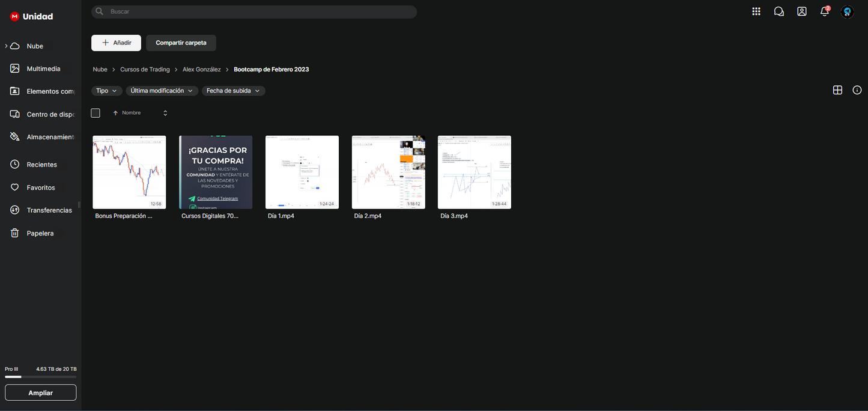Image resolution: width=868 pixels, height=411 pixels.
Task: Toggle the select-all checkbox
Action: (x=96, y=113)
